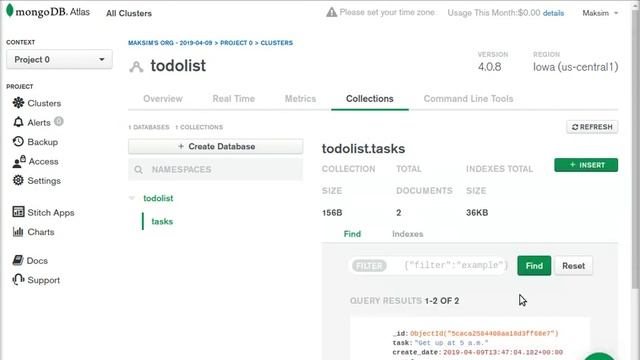This screenshot has width=640, height=360.
Task: Click the MongoDB Atlas leaf logo
Action: [x=10, y=11]
